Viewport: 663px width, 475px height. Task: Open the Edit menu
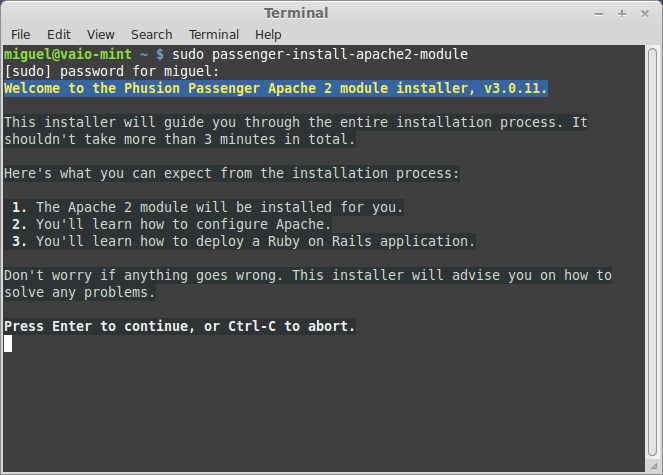pos(58,34)
